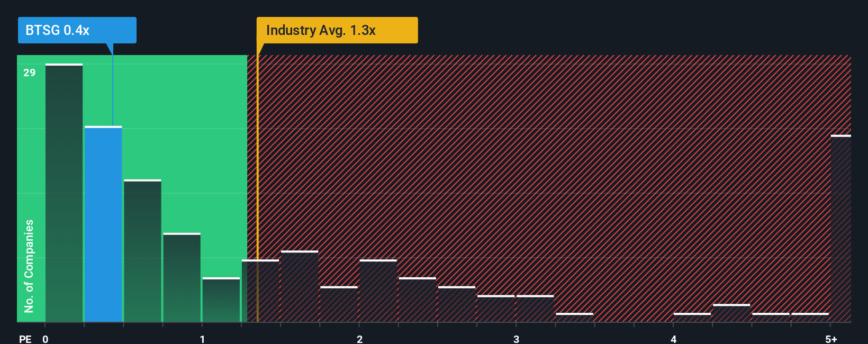Click the x-axis tick label '0'
Viewport: 868px width, 344px height.
[46, 339]
